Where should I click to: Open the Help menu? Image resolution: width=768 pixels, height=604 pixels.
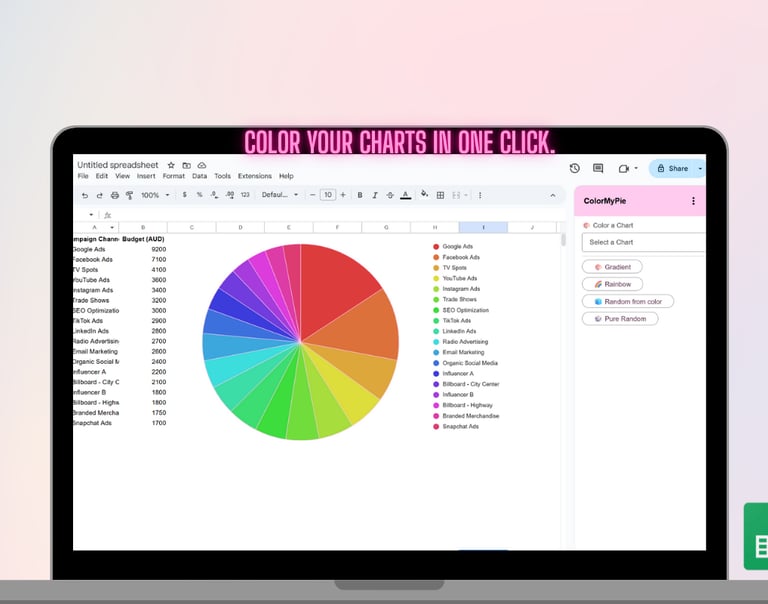coord(286,176)
